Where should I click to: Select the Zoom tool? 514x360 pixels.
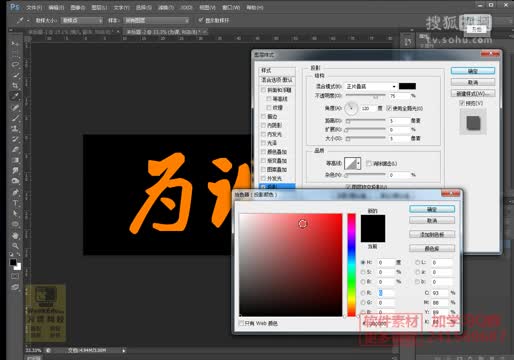coord(15,246)
